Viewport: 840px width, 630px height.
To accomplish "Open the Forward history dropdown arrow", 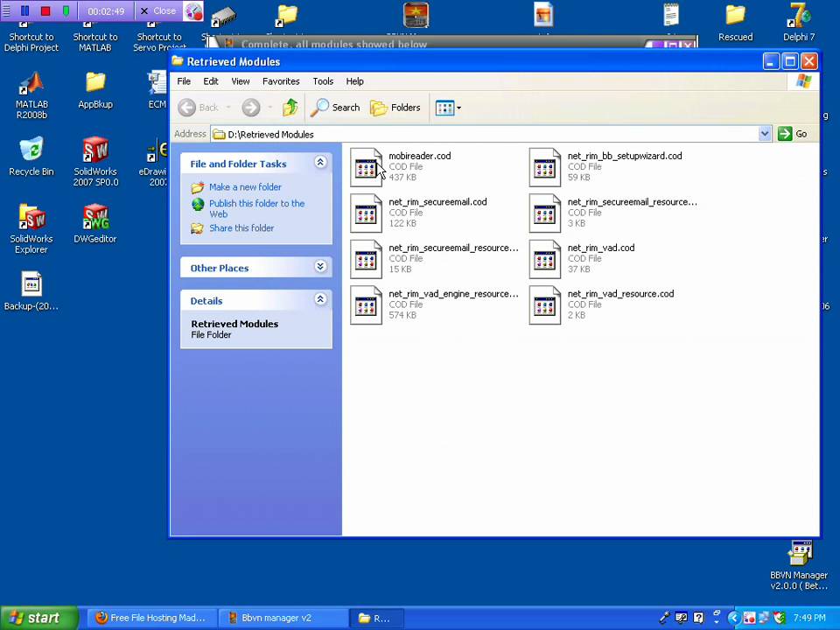I will 270,108.
